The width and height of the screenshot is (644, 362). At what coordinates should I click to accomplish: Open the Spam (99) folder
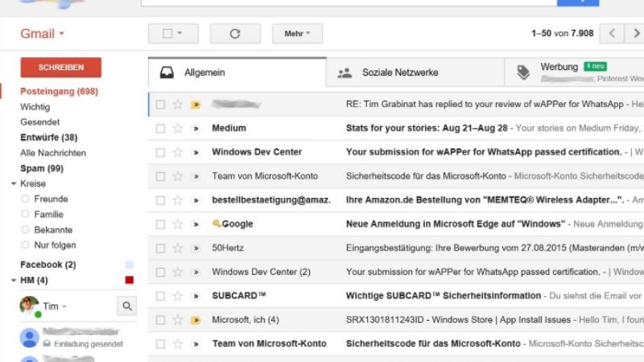point(42,169)
